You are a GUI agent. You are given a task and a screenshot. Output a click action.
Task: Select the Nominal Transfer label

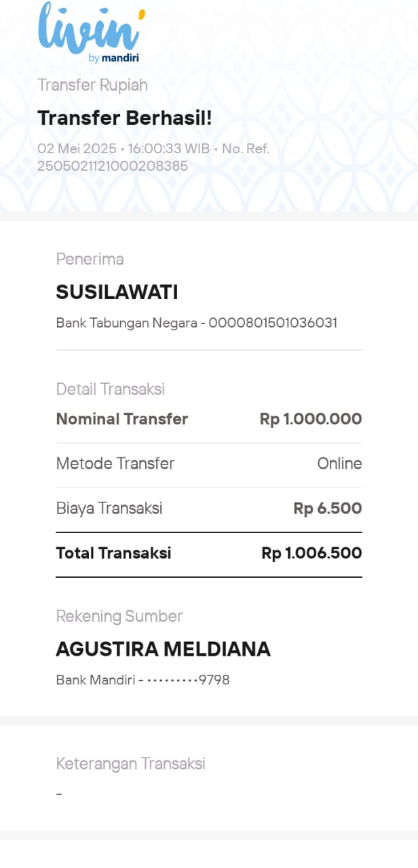pos(122,419)
